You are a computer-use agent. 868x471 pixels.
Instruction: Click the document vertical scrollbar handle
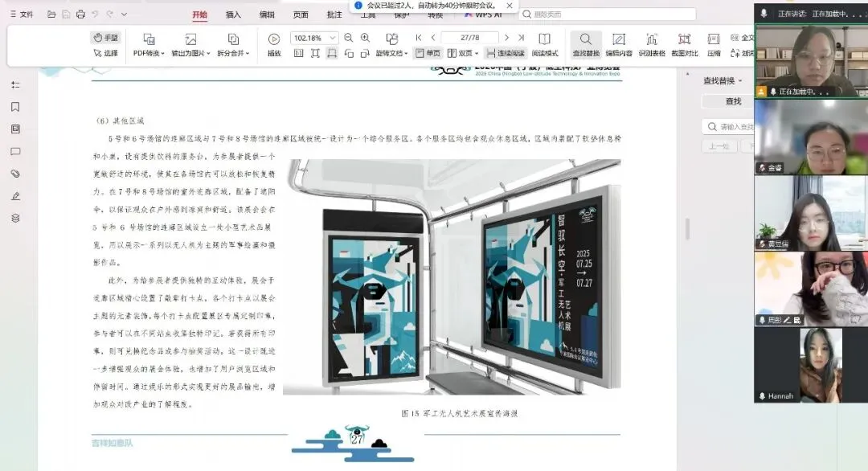(687, 228)
